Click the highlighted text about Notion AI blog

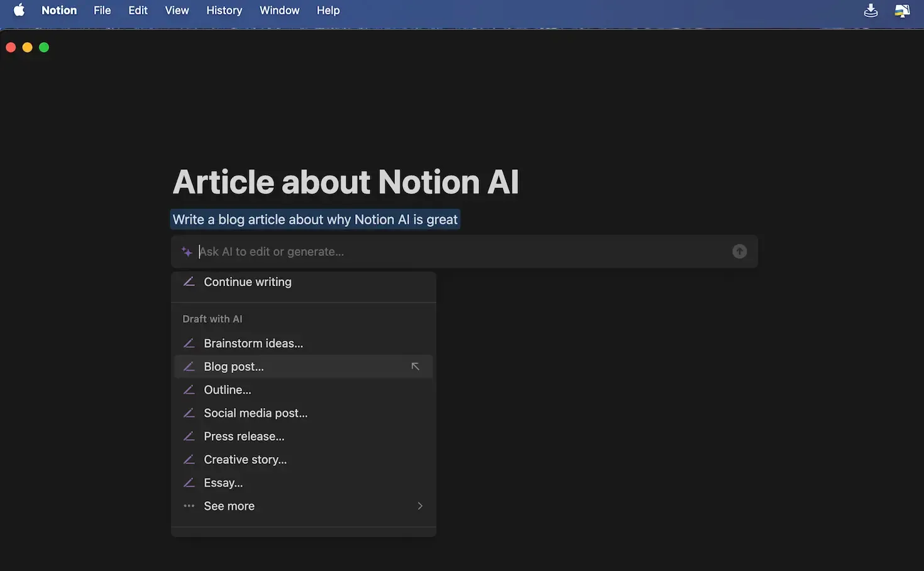click(315, 219)
